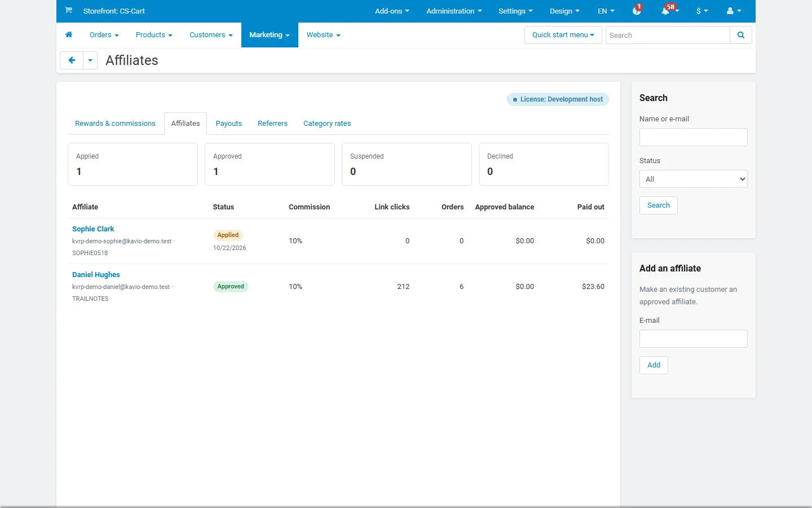This screenshot has width=812, height=508.
Task: Click the storefront cart icon
Action: [68, 10]
